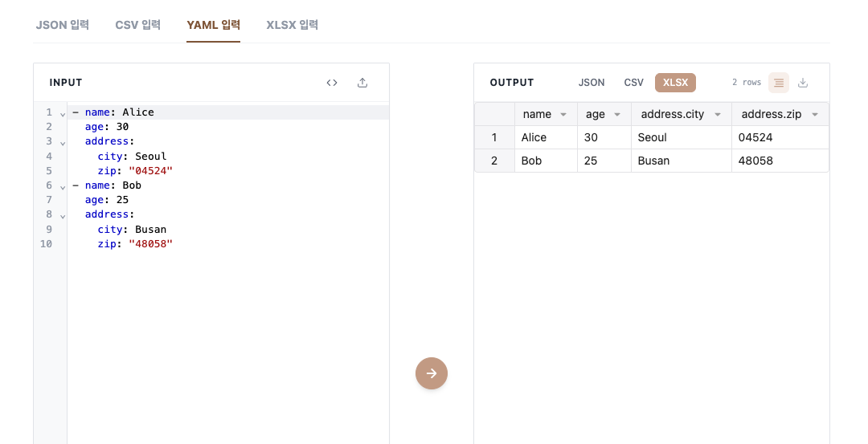Open the address.city column filter dropdown
The image size is (868, 444).
click(718, 115)
